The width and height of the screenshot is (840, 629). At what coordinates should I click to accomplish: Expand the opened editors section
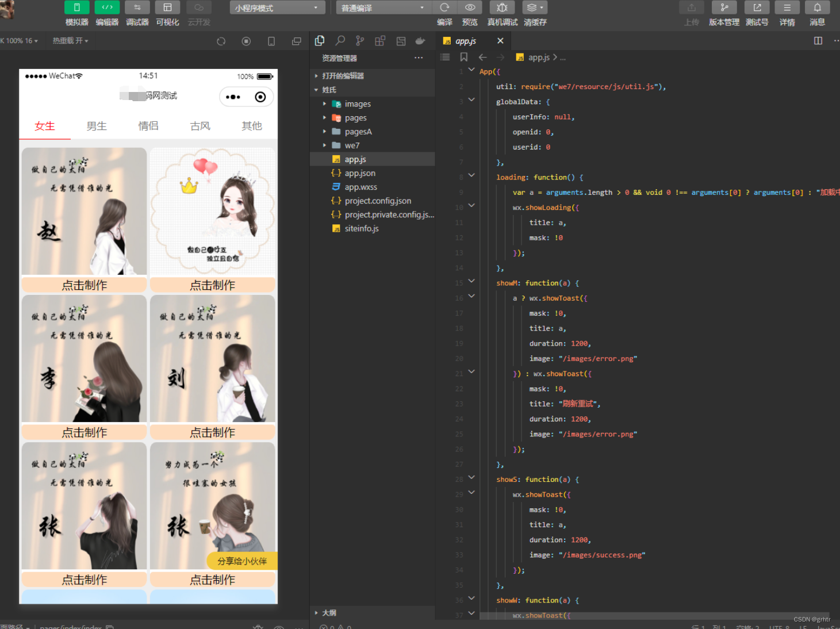point(372,76)
